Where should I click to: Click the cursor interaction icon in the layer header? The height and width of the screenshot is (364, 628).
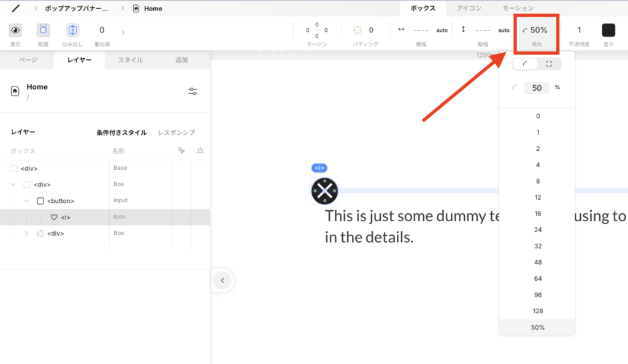[182, 150]
